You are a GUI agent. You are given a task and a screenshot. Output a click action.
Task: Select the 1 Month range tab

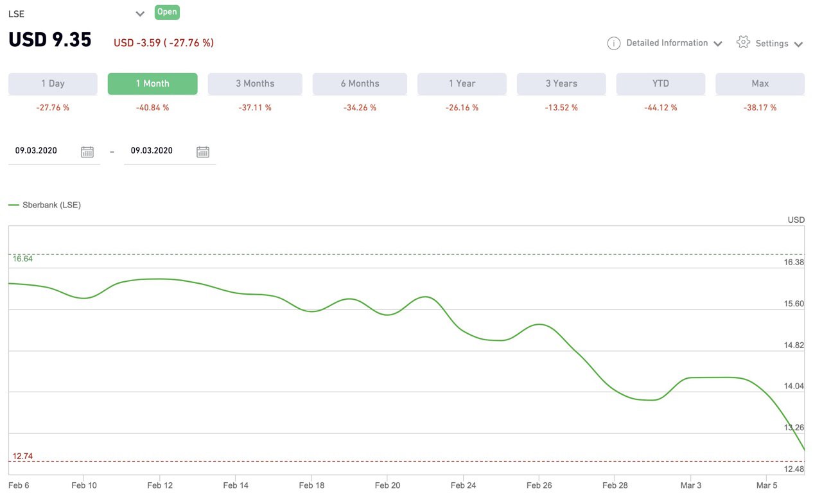click(152, 83)
